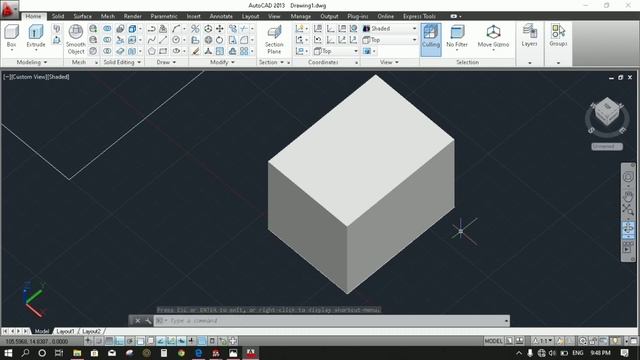Click the command line customize wrench
This screenshot has height=360, width=640.
[x=148, y=321]
